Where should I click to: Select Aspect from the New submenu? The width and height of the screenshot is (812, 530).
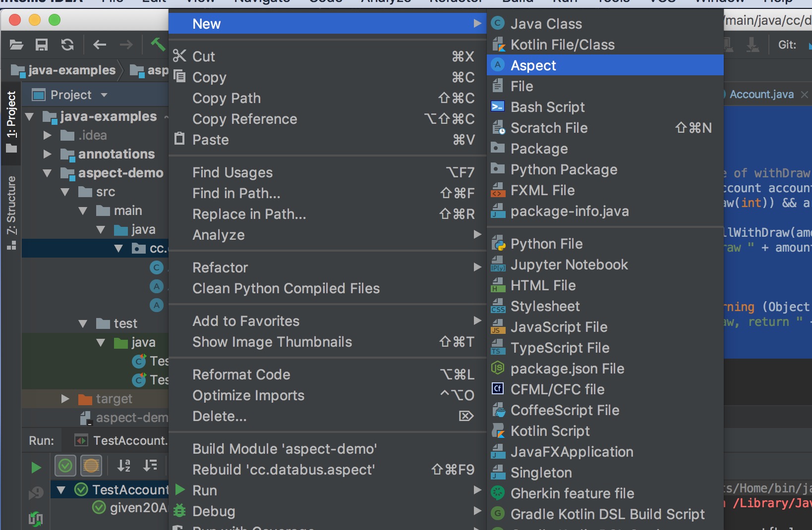(533, 65)
